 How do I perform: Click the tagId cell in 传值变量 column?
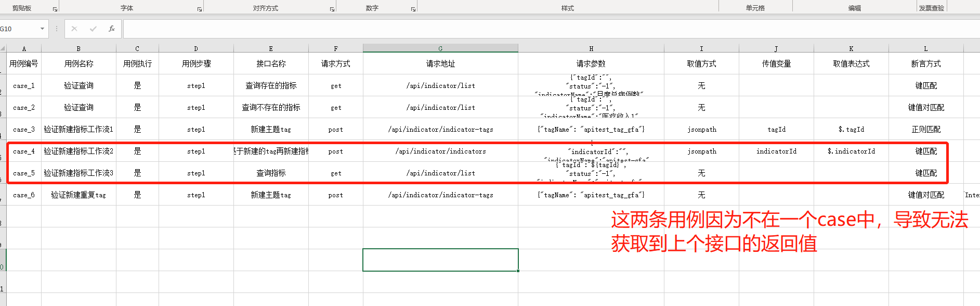[776, 129]
